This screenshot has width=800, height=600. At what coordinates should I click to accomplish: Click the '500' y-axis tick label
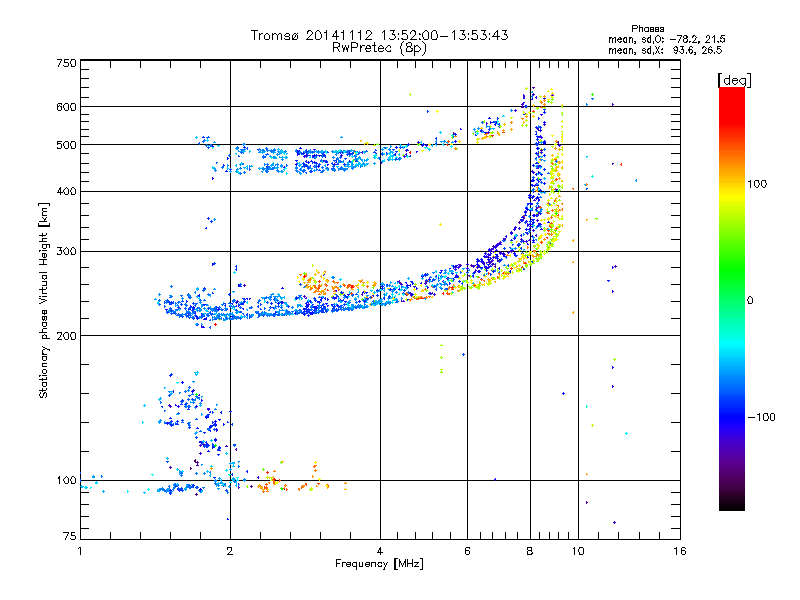66,145
